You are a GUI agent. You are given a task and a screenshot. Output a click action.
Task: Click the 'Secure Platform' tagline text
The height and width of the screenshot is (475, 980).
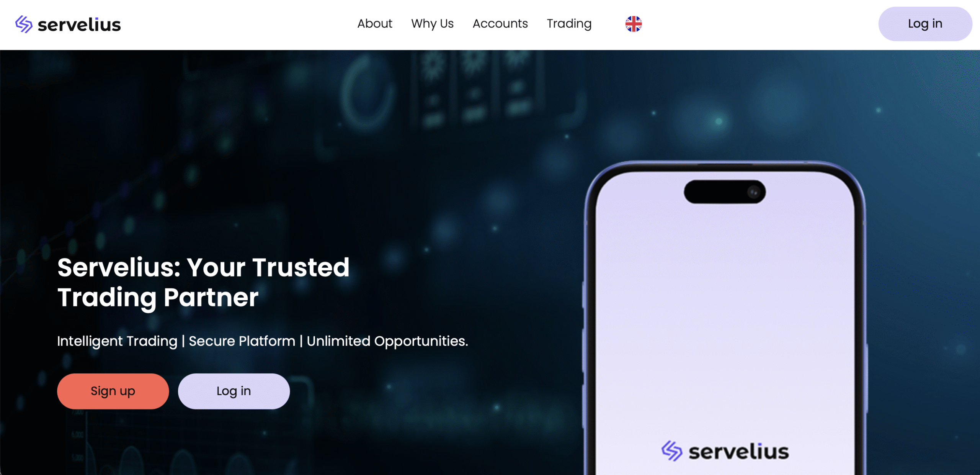(242, 341)
